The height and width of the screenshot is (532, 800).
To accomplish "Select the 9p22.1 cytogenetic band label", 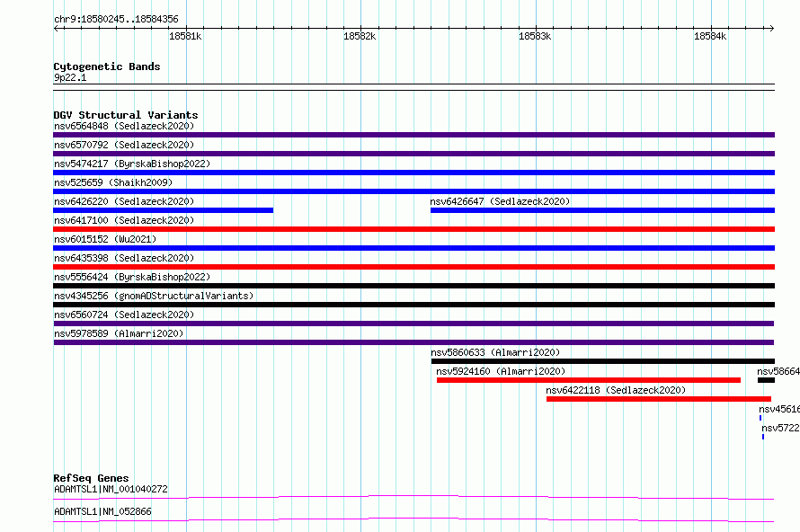I will click(x=70, y=77).
